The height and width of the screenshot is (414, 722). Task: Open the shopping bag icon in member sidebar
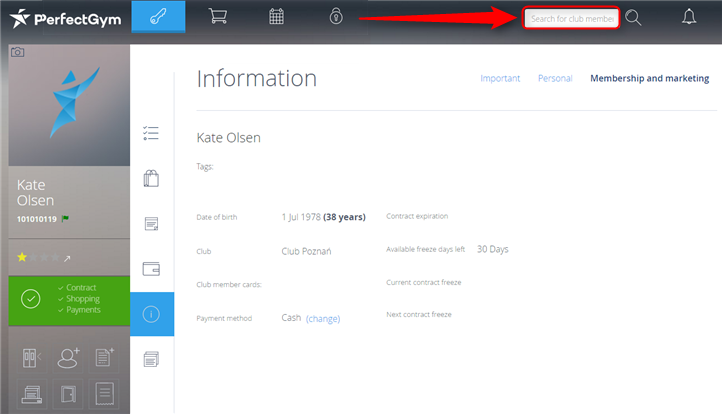pos(152,178)
